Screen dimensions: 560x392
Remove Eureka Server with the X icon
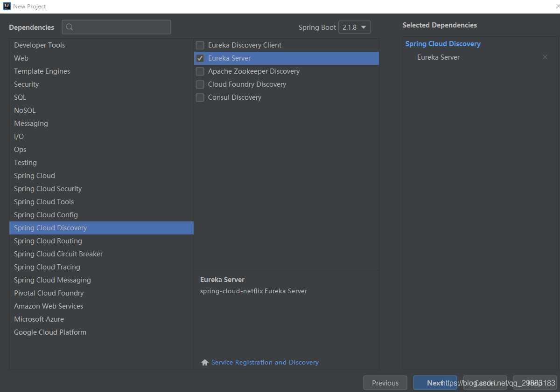[x=545, y=57]
